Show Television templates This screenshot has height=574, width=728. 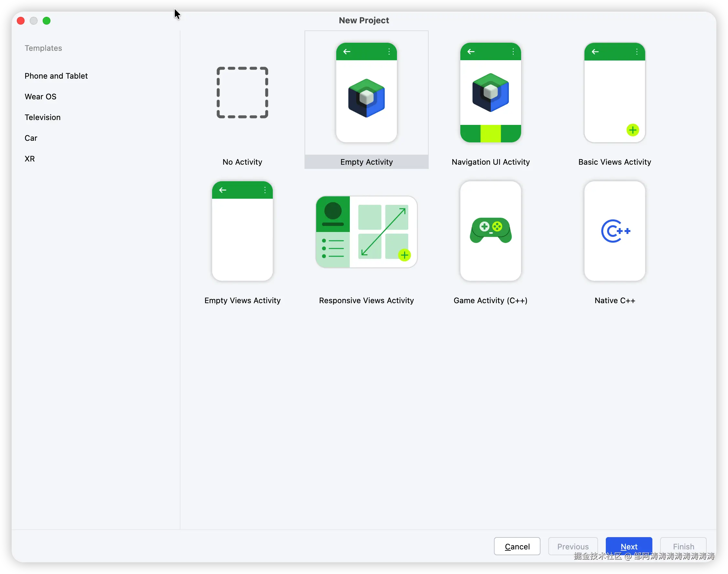(x=43, y=117)
